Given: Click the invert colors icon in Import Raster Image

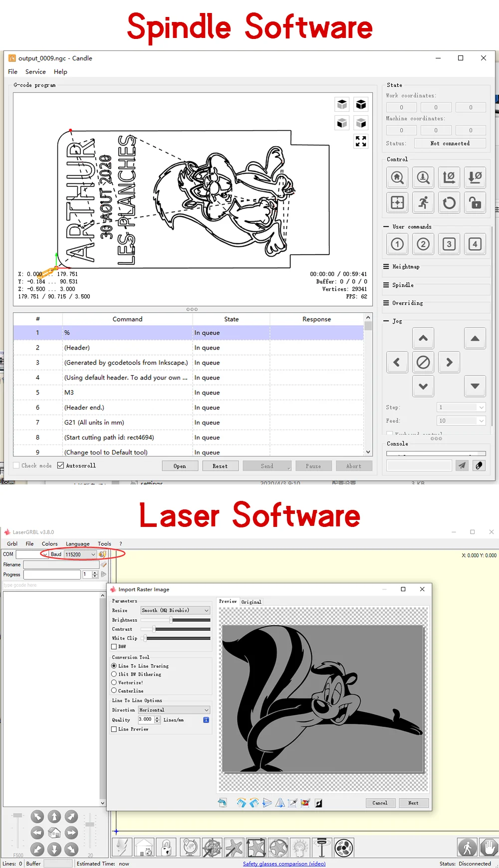Looking at the screenshot, I should (x=318, y=803).
